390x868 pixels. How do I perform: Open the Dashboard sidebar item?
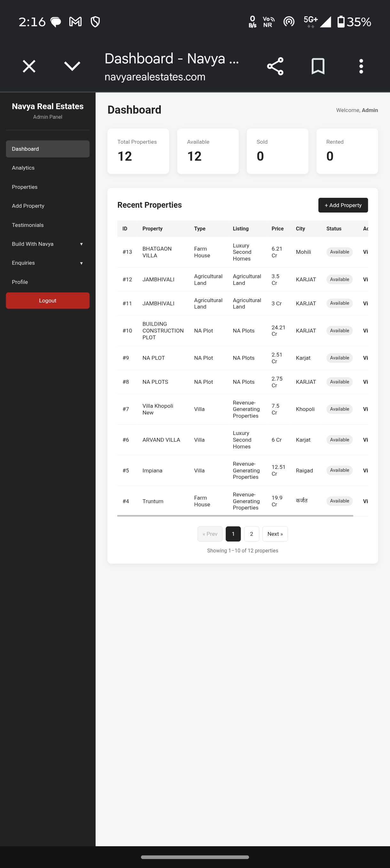[48, 149]
